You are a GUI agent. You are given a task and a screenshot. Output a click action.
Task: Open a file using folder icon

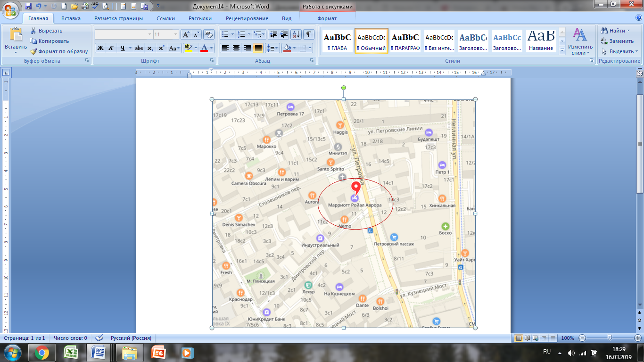(x=74, y=7)
